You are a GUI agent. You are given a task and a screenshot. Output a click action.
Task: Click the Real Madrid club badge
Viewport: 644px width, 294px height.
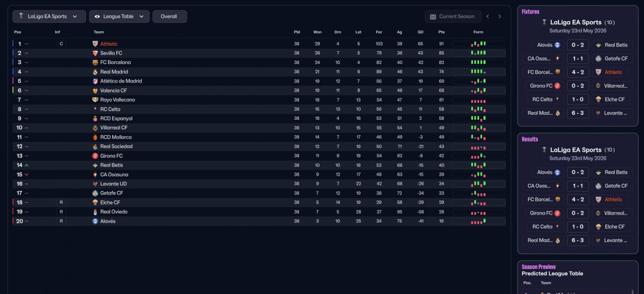point(95,72)
